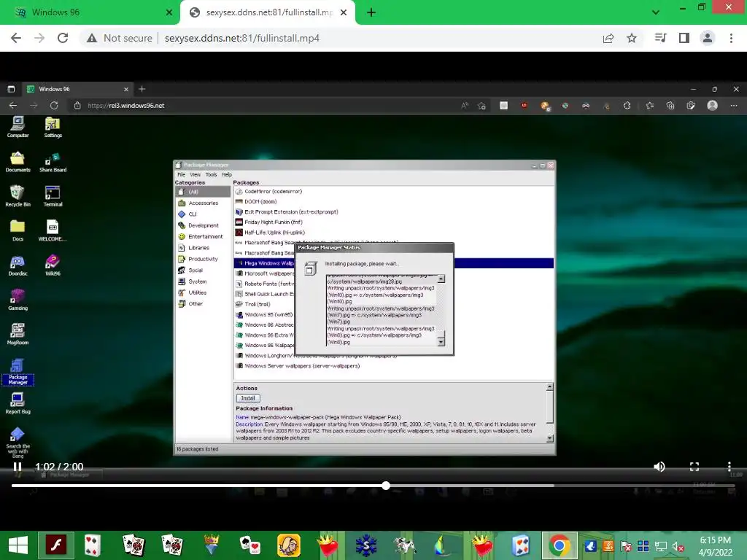Open the video player's more options menu
The height and width of the screenshot is (560, 747).
[x=729, y=467]
